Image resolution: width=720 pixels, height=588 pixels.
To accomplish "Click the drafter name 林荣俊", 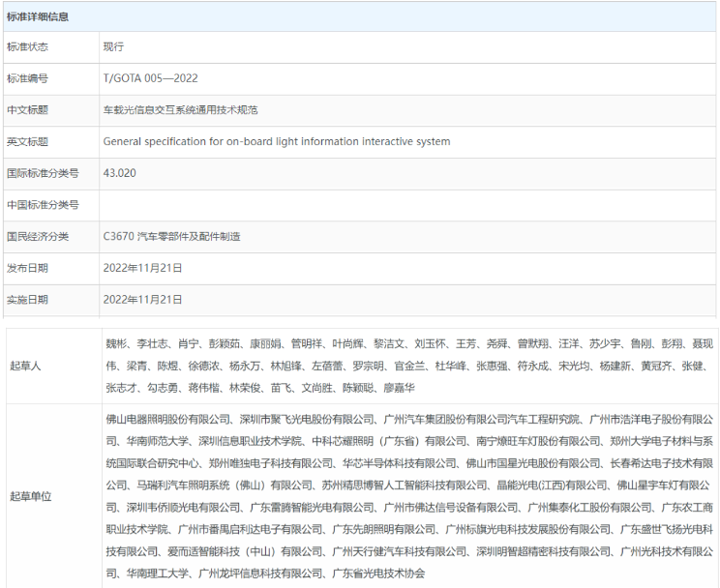I will coord(245,389).
